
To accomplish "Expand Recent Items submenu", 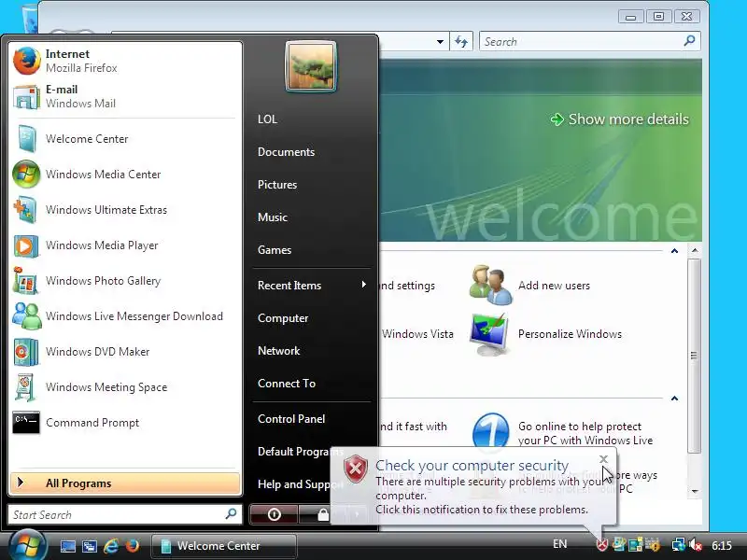I will pyautogui.click(x=312, y=286).
